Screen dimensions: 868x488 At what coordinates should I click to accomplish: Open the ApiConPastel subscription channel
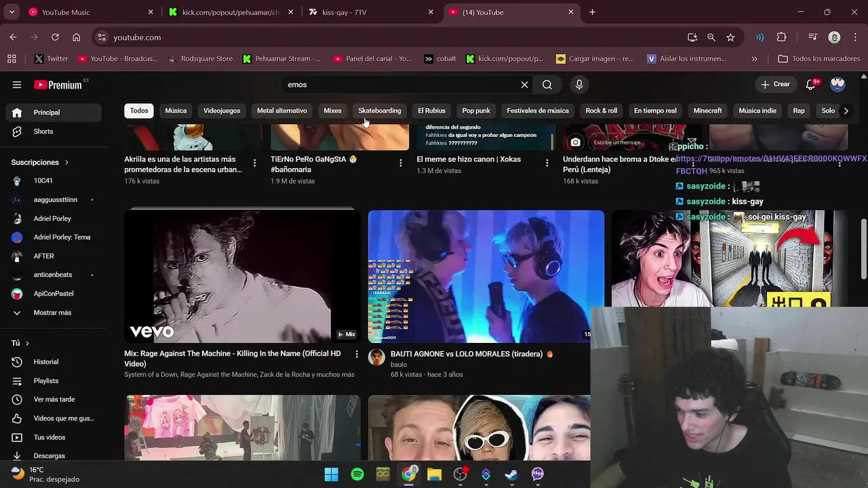pos(54,293)
